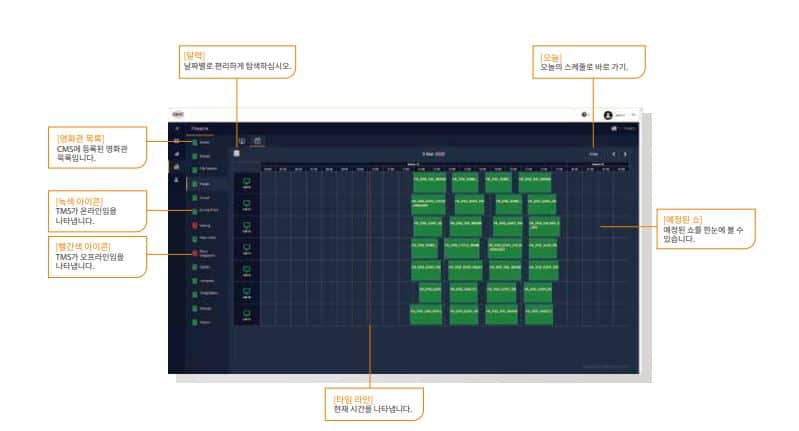Screen dimensions: 799x431
Task: Click the user profile icon in left navigation
Action: pyautogui.click(x=177, y=181)
